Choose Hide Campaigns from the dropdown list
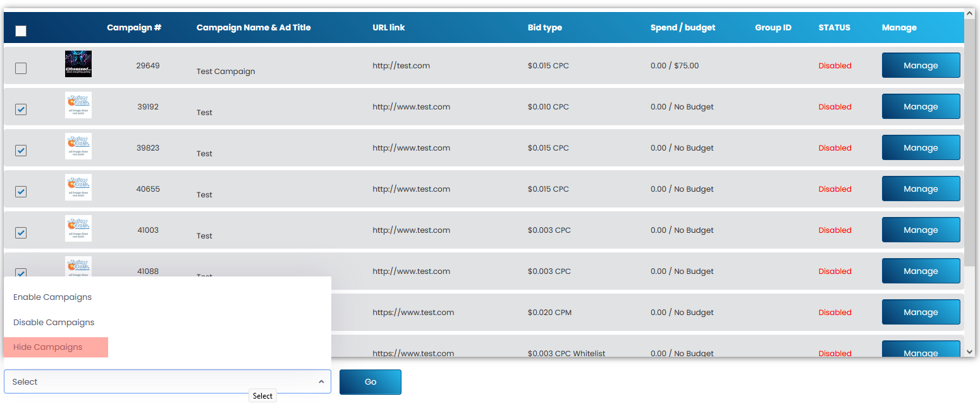The height and width of the screenshot is (403, 980). 48,347
